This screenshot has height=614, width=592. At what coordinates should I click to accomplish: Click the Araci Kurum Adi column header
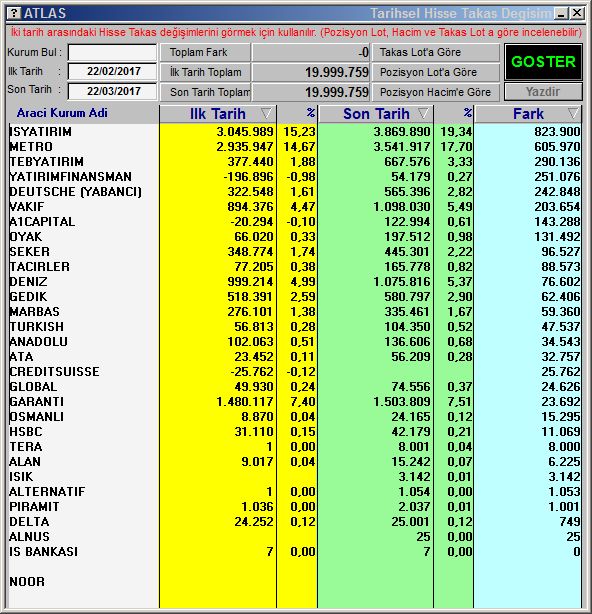tap(62, 113)
